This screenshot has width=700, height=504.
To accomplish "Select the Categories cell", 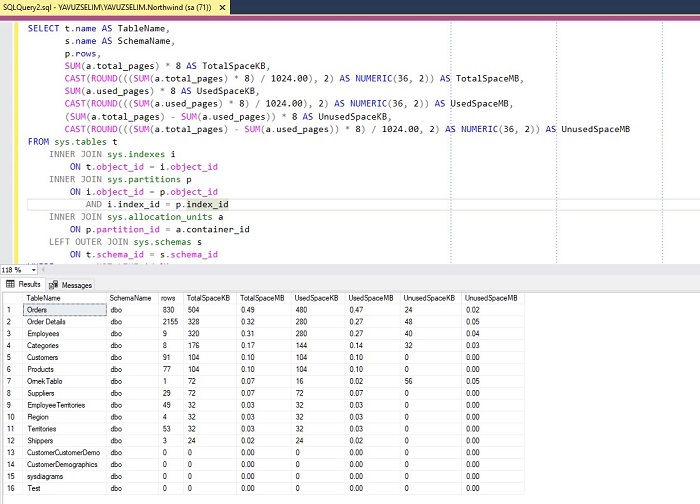I will tap(65, 346).
